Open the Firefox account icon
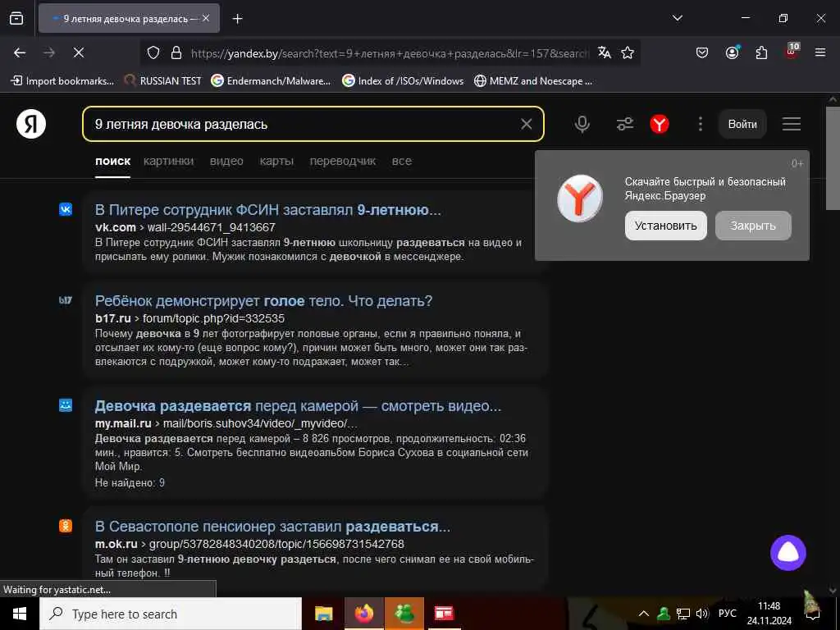This screenshot has height=630, width=840. pos(732,52)
